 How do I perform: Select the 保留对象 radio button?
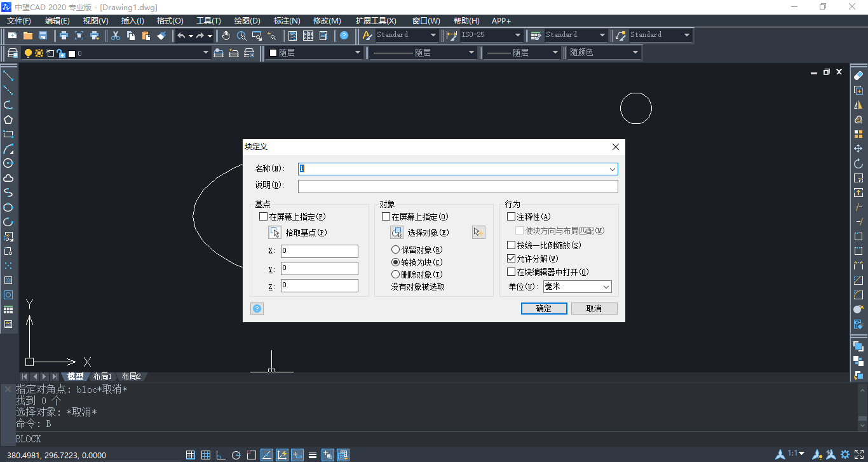point(396,250)
